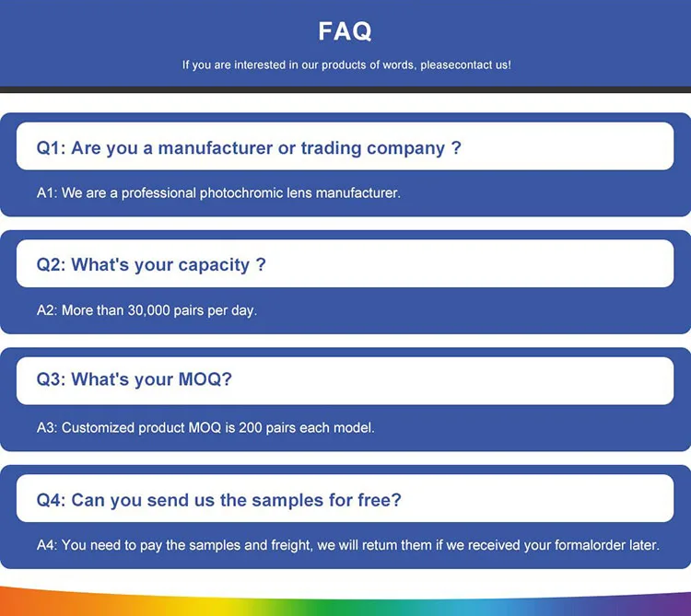The width and height of the screenshot is (691, 616).
Task: Click the 'Q4:' label
Action: coord(51,500)
